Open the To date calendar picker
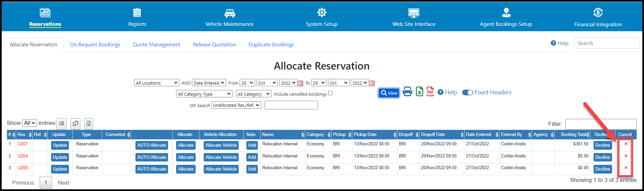644x191 pixels. [x=372, y=83]
